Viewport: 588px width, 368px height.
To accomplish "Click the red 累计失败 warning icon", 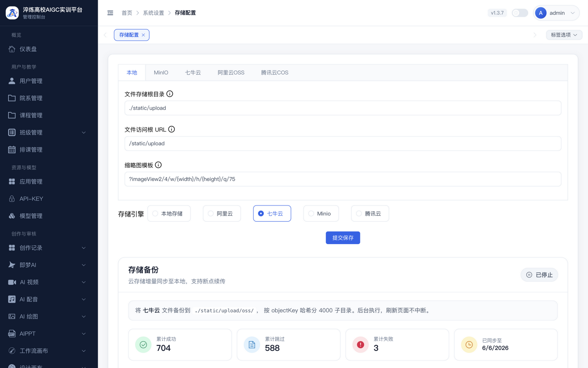I will (x=361, y=345).
